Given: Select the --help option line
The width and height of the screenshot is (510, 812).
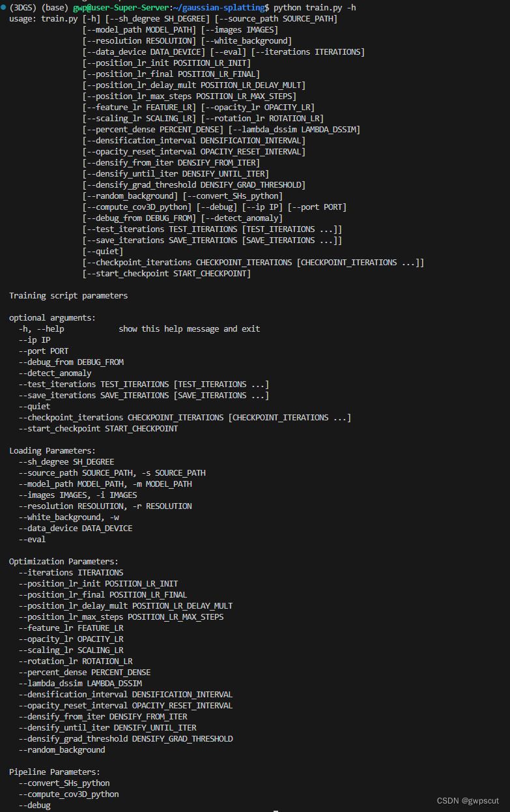Looking at the screenshot, I should tap(139, 328).
